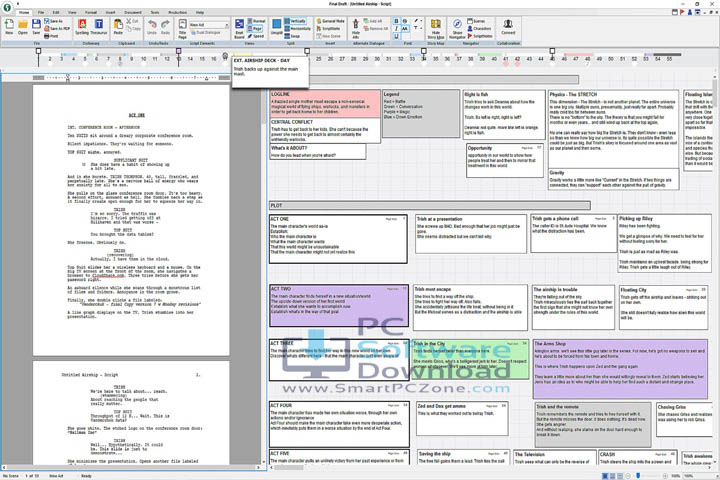This screenshot has height=480, width=720.
Task: Select the Physics - The STRETCH card
Action: pyautogui.click(x=613, y=129)
